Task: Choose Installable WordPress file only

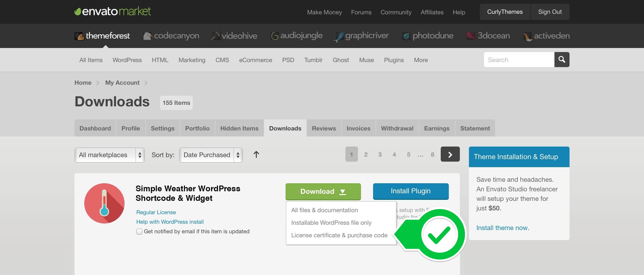Action: point(331,223)
